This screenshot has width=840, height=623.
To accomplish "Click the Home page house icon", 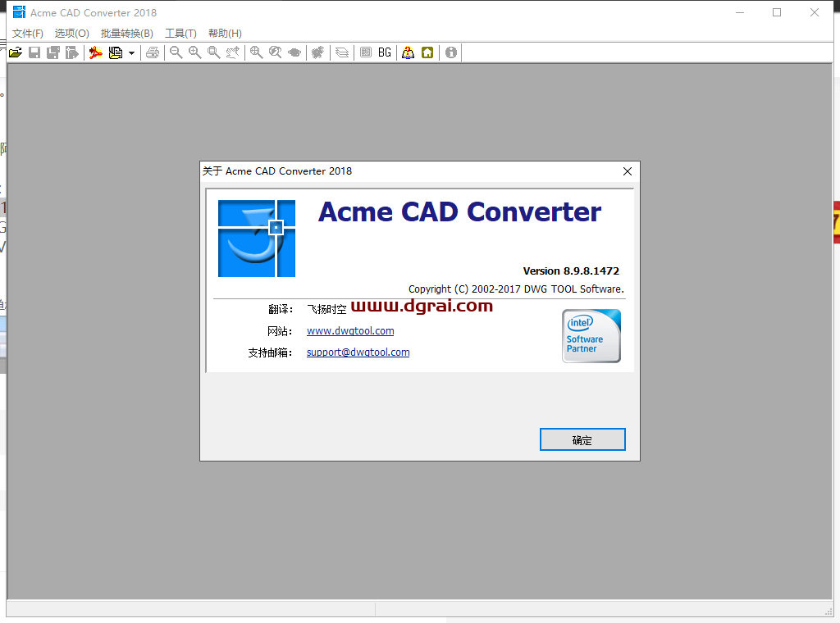I will click(x=427, y=52).
